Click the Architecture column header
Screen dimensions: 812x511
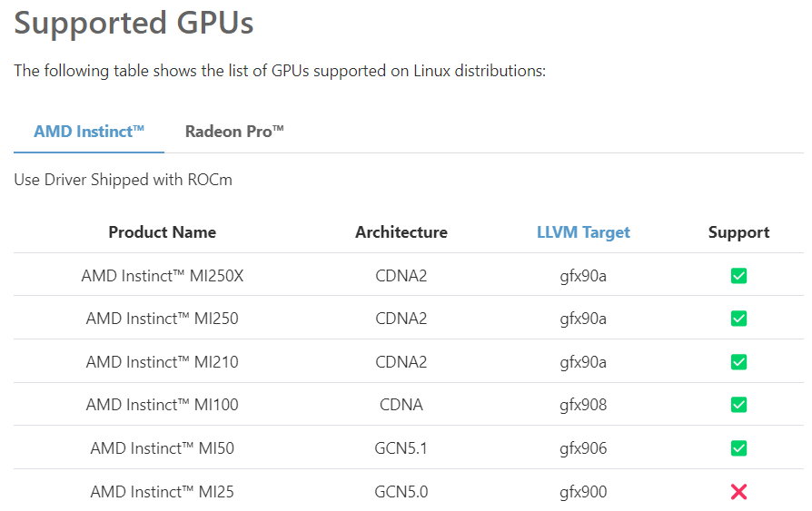tap(401, 232)
